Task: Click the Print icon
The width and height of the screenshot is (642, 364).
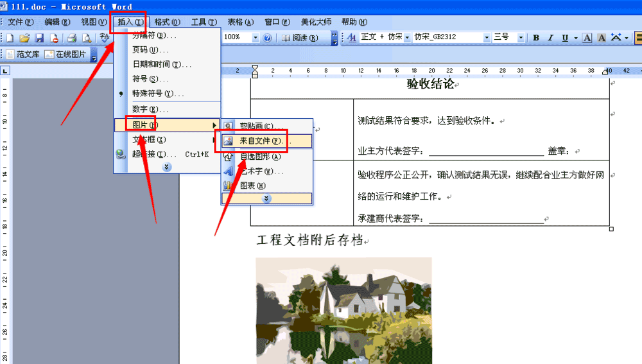Action: point(72,38)
